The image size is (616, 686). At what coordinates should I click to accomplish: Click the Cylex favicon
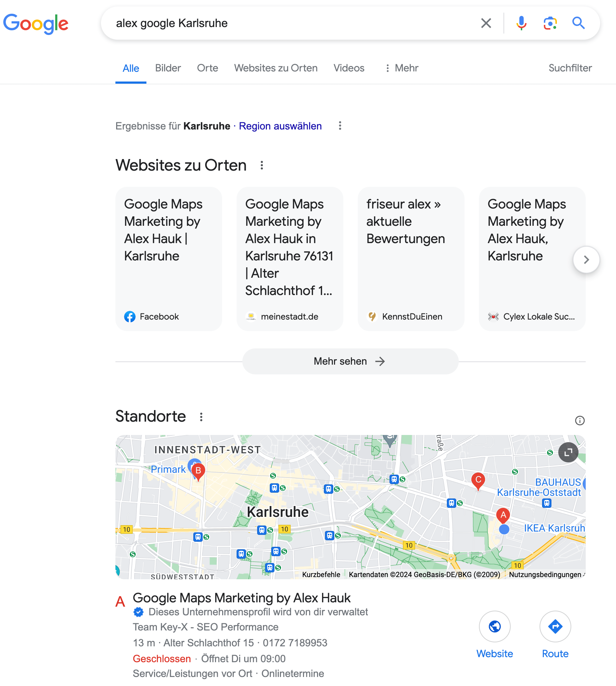point(493,317)
